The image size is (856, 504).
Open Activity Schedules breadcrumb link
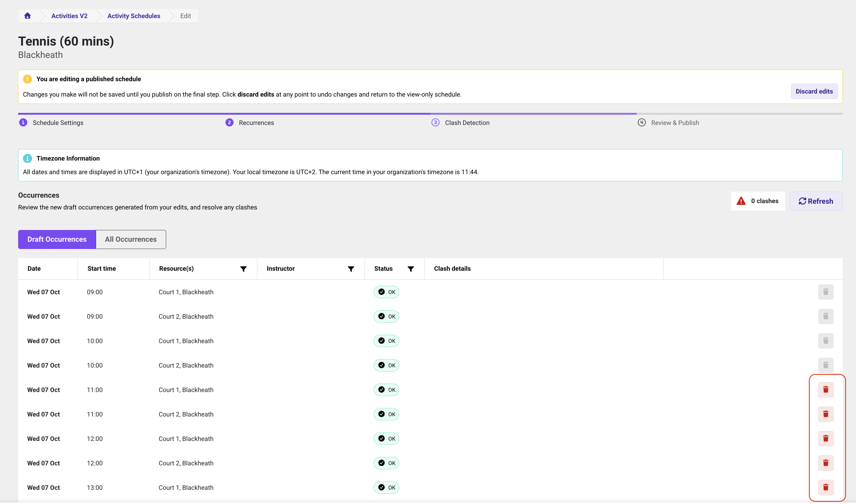click(134, 16)
